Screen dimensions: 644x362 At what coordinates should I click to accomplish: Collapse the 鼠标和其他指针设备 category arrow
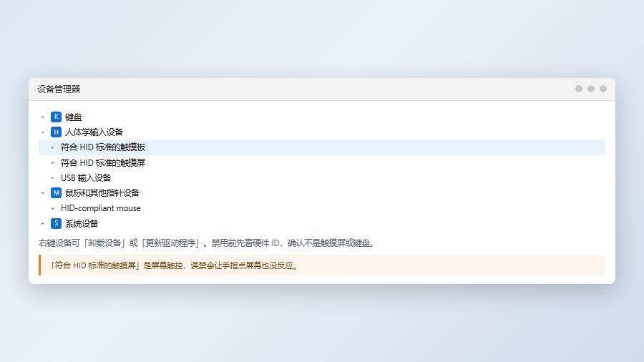43,193
